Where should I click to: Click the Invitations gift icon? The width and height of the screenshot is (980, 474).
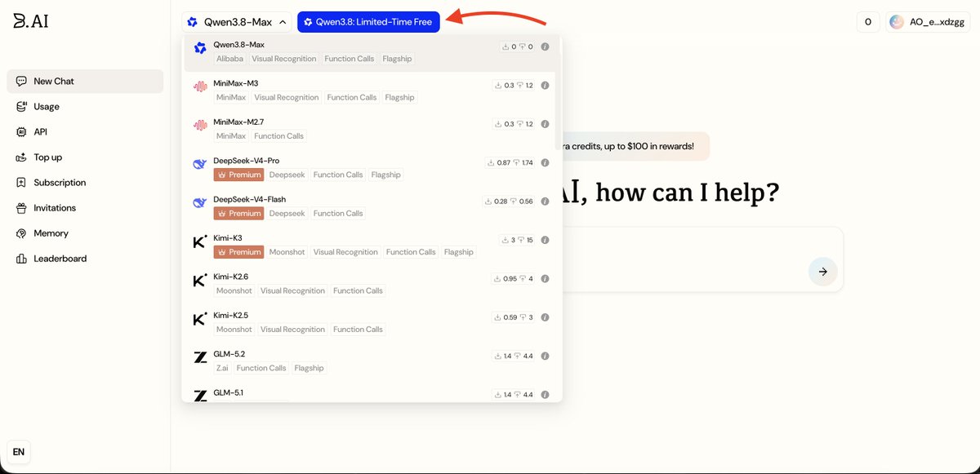[x=21, y=208]
